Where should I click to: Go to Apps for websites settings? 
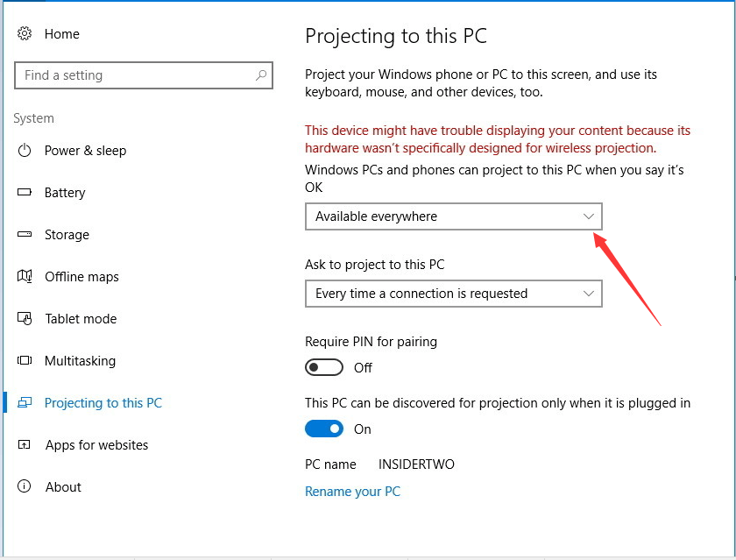(96, 445)
